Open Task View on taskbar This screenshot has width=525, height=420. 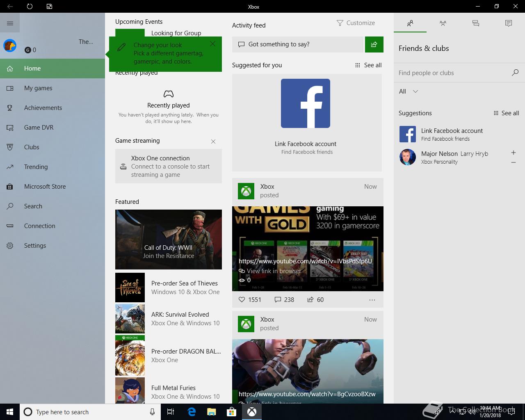click(x=171, y=412)
